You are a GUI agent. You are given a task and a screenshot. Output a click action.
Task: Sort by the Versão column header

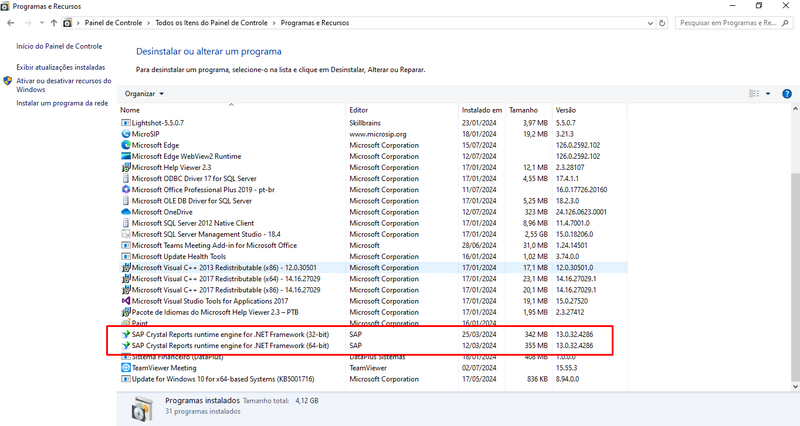(566, 110)
